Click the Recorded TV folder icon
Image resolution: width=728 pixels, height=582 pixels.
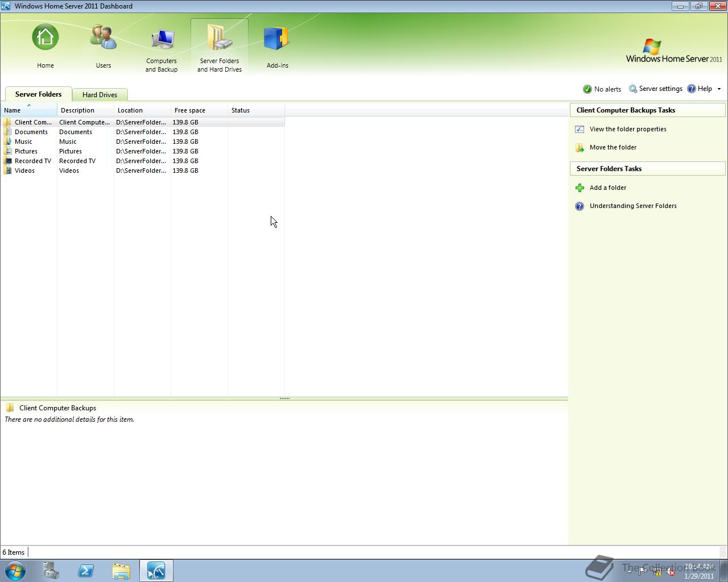(x=7, y=161)
